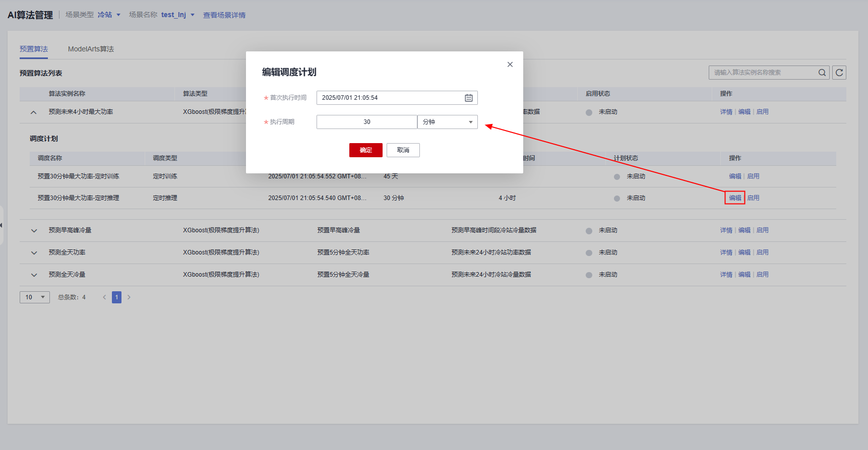Click 编辑 for 预测全天冷量
868x450 pixels.
745,275
